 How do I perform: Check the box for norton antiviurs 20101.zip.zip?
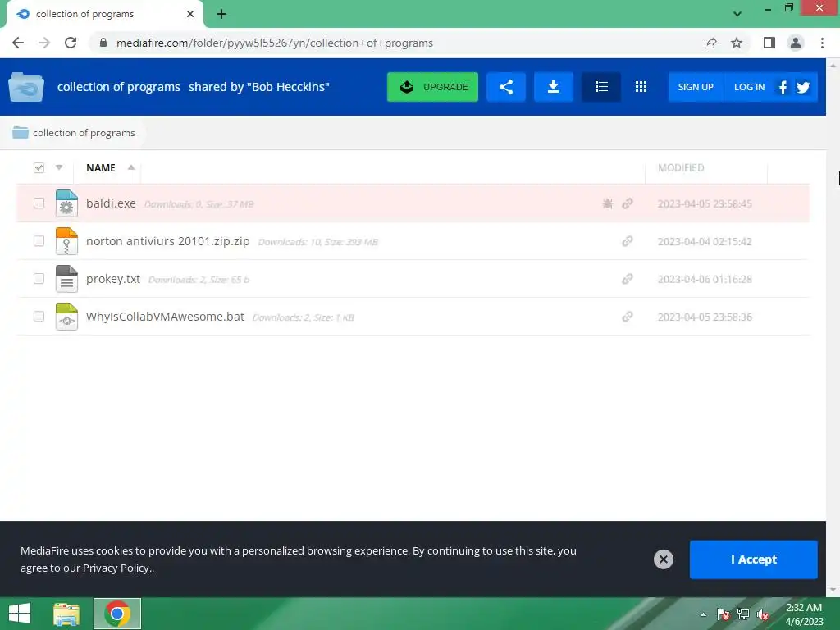(39, 241)
